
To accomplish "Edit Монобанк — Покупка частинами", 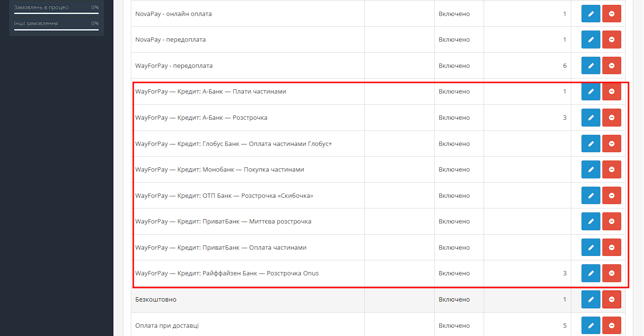I will [591, 169].
